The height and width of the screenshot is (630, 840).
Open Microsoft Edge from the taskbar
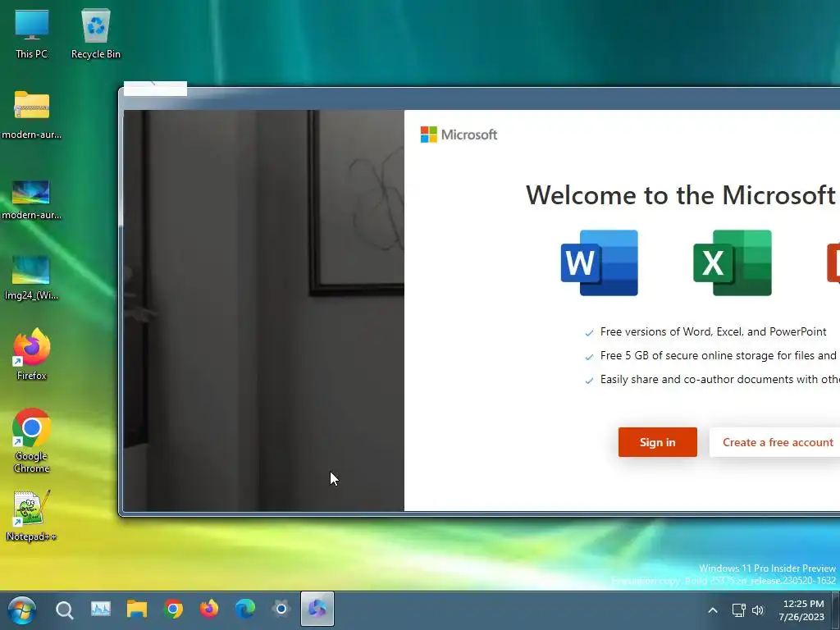244,609
